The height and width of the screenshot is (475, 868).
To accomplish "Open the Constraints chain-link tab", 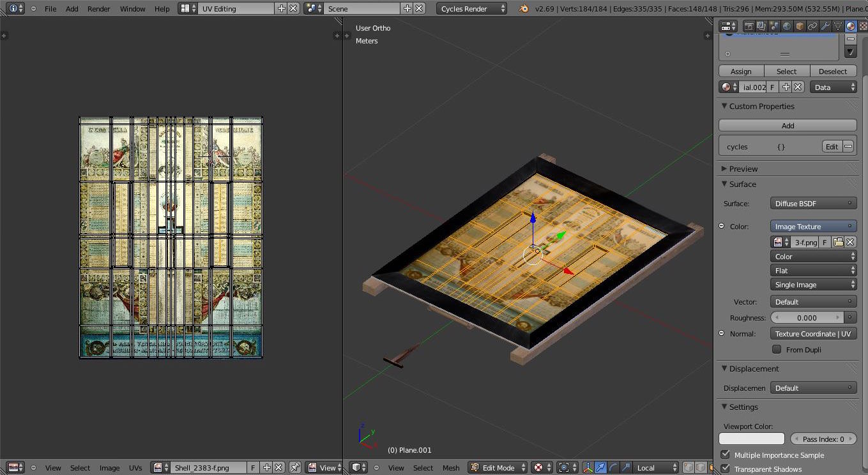I will coord(812,26).
